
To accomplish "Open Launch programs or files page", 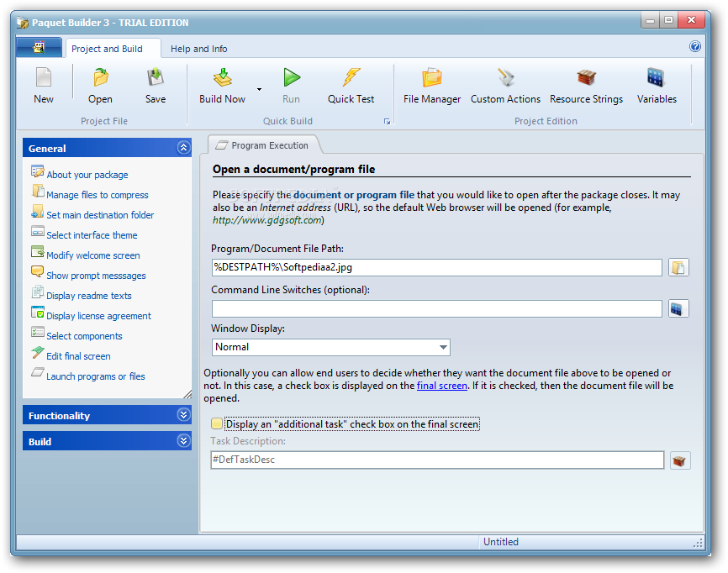I will [x=95, y=376].
